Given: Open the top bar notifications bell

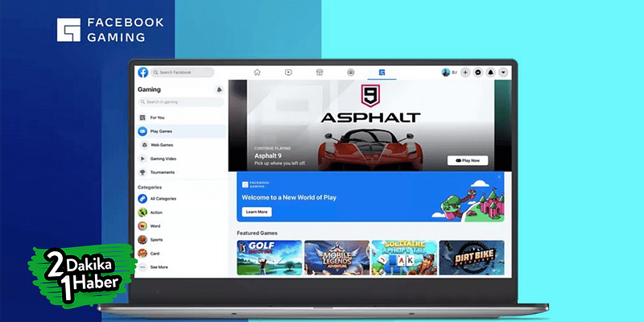Looking at the screenshot, I should pos(491,72).
